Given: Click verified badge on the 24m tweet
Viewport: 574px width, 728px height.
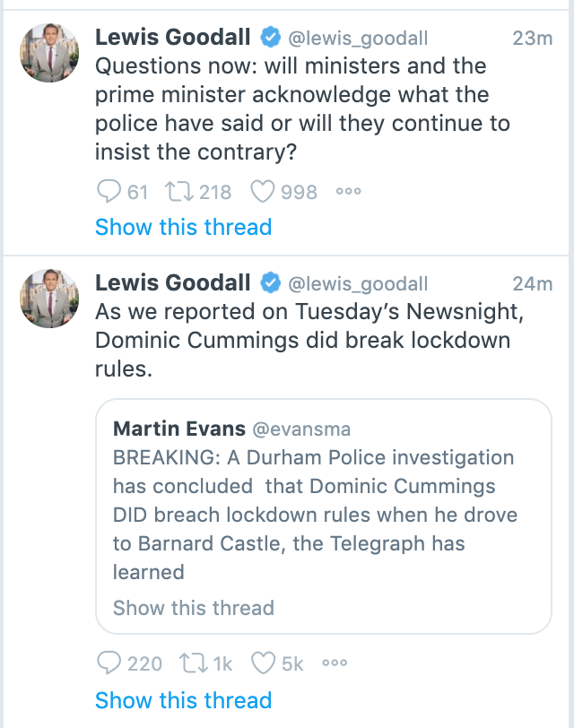Looking at the screenshot, I should tap(269, 284).
